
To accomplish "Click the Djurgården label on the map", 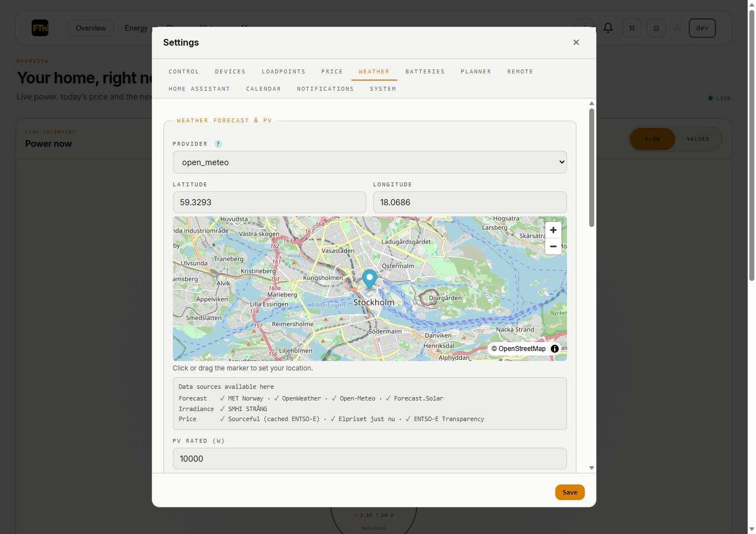I will 445,298.
